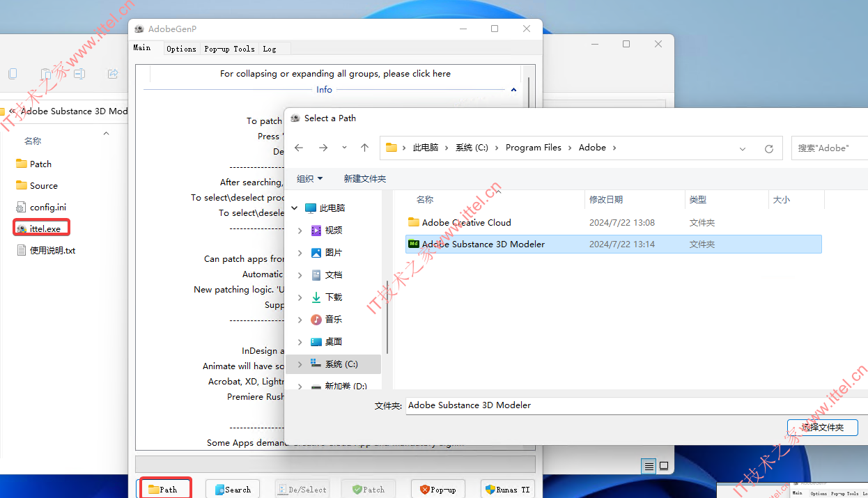The height and width of the screenshot is (498, 868).
Task: Click the share icon in the Explorer toolbar
Action: pyautogui.click(x=113, y=73)
